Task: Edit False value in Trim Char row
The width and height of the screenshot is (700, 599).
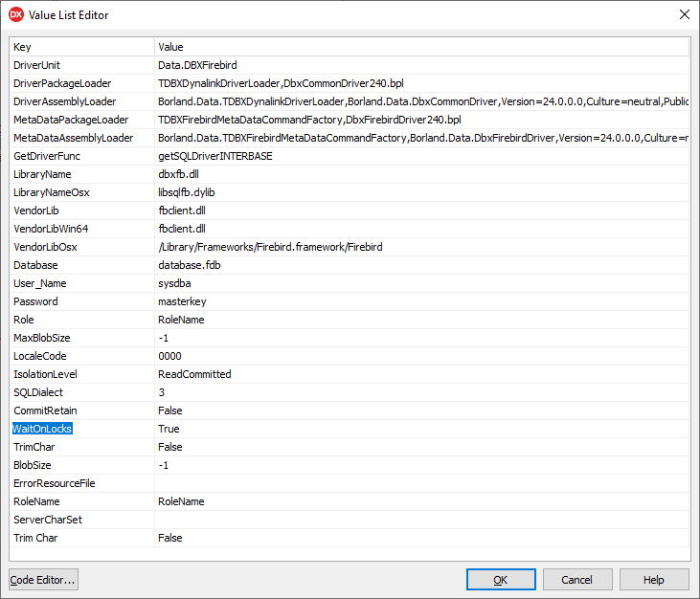Action: click(422, 538)
